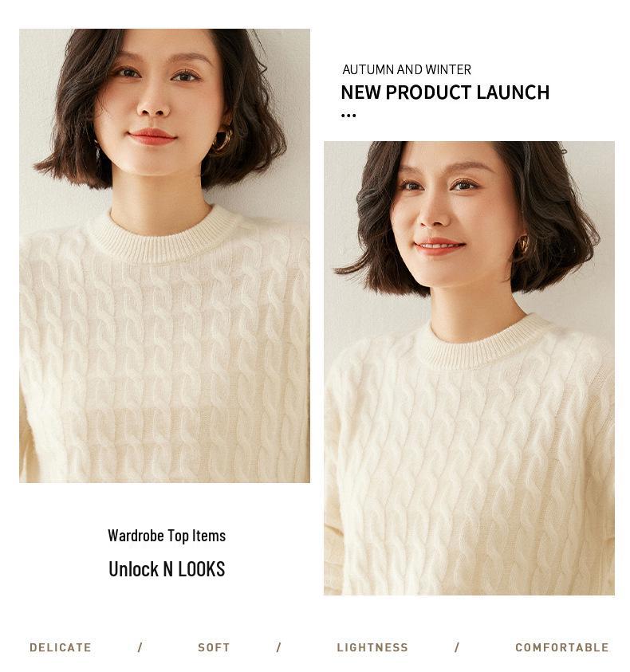
Task: Open the left sweater product photo
Action: (x=165, y=255)
